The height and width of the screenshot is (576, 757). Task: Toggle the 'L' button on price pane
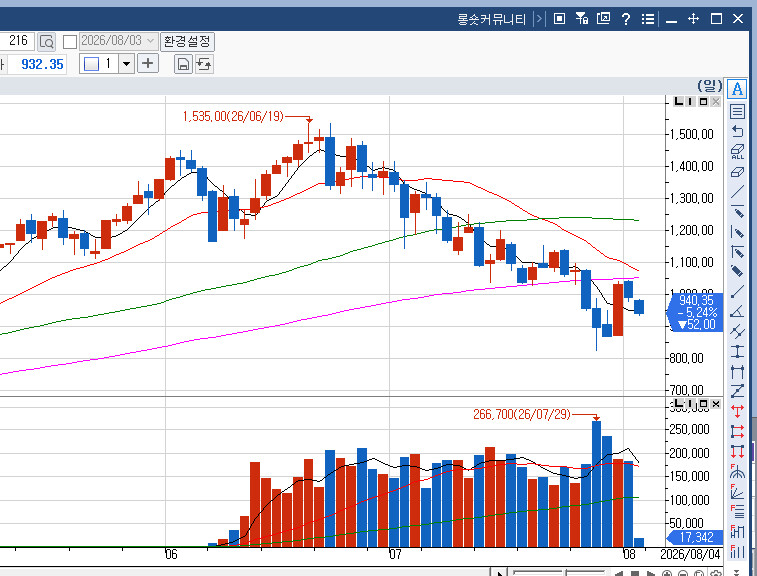(x=678, y=101)
